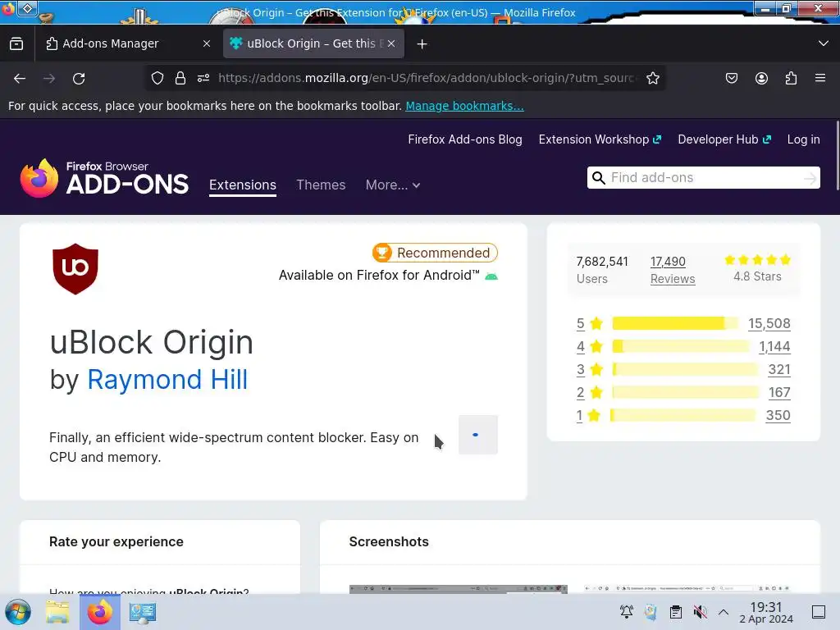
Task: Open file manager from taskbar
Action: [57, 612]
